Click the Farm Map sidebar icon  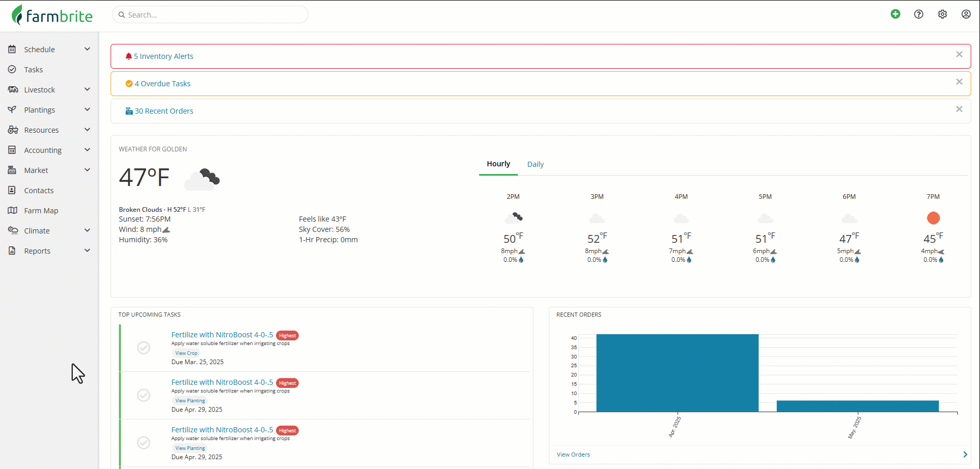pos(12,210)
